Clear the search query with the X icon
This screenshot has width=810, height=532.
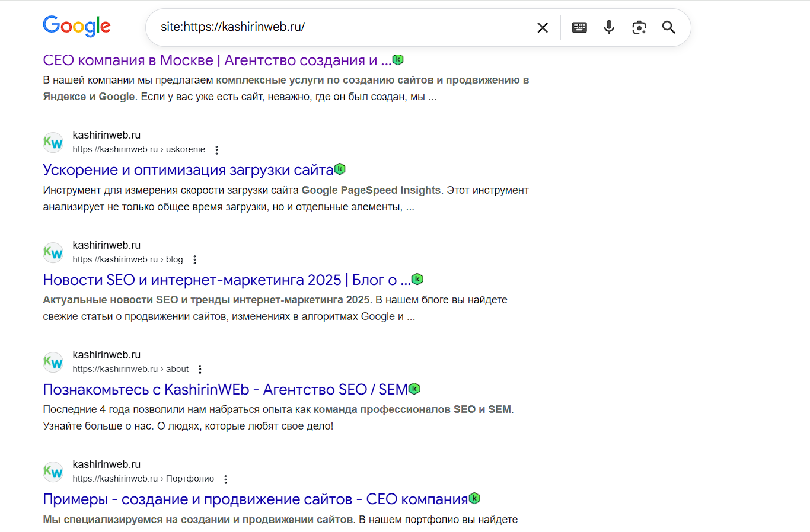click(542, 27)
